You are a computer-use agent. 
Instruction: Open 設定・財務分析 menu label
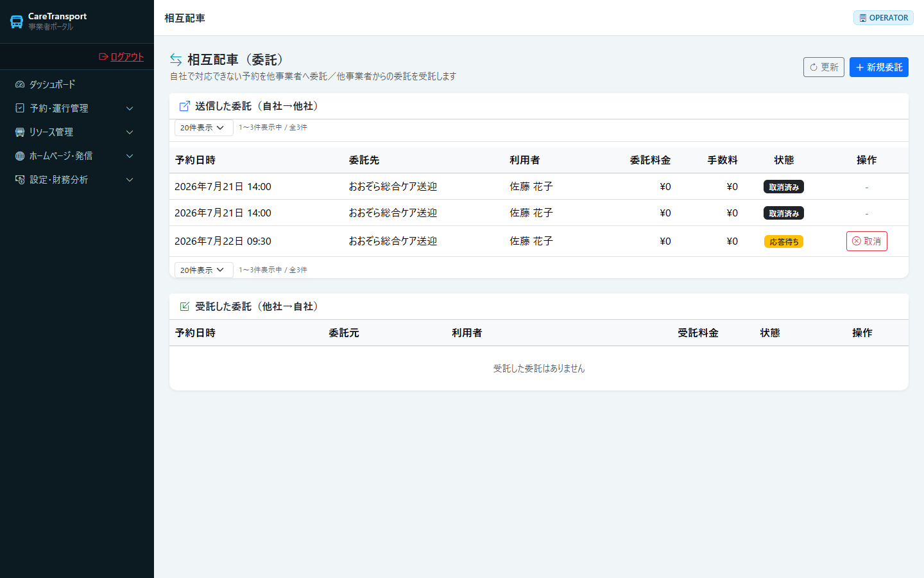coord(59,180)
